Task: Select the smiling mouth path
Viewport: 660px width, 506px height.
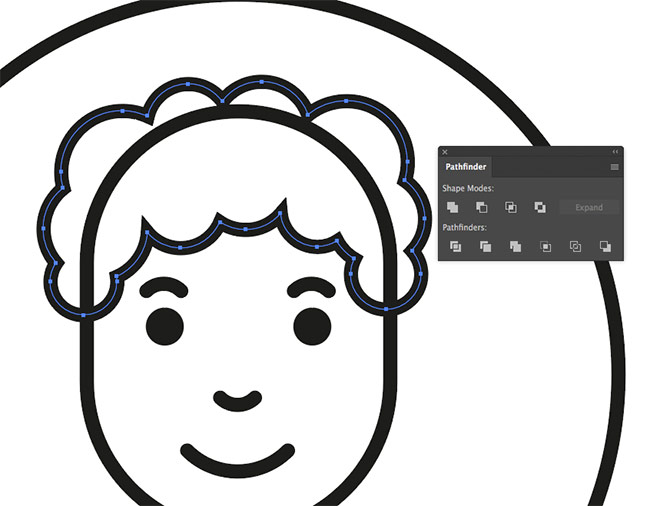Action: tap(238, 460)
